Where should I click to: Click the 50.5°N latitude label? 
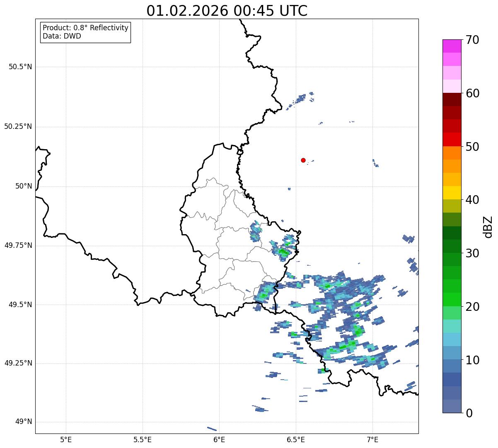click(20, 67)
